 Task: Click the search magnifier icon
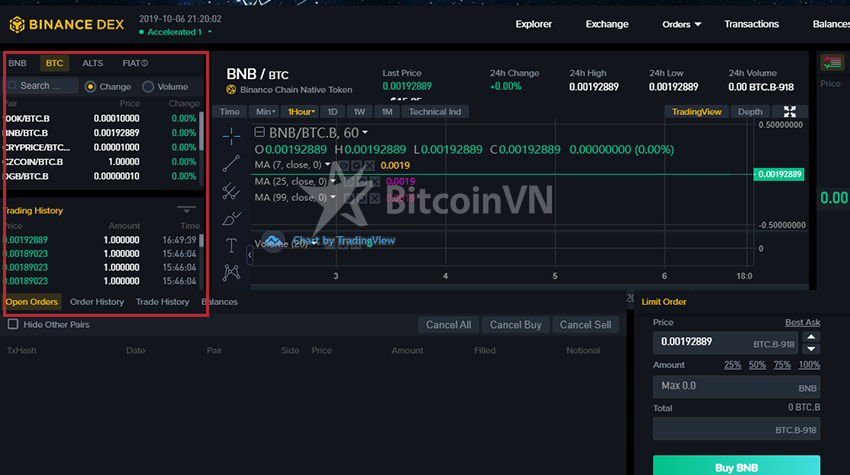(x=12, y=86)
